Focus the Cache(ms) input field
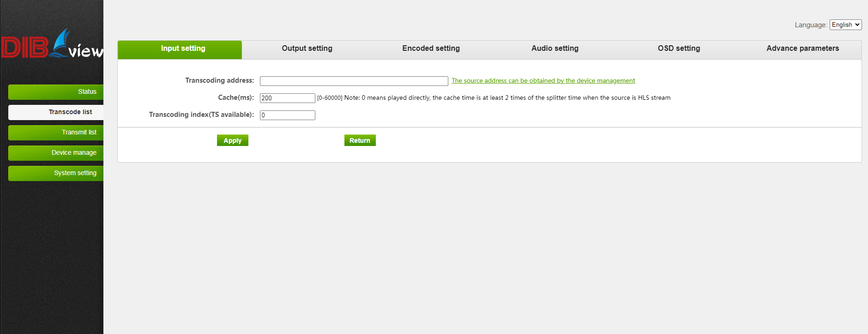 tap(287, 98)
